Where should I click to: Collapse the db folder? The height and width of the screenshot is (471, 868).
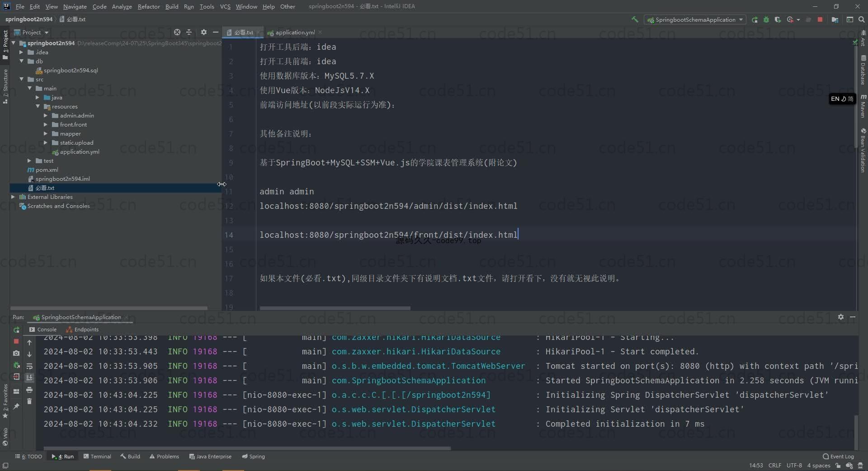pyautogui.click(x=21, y=61)
